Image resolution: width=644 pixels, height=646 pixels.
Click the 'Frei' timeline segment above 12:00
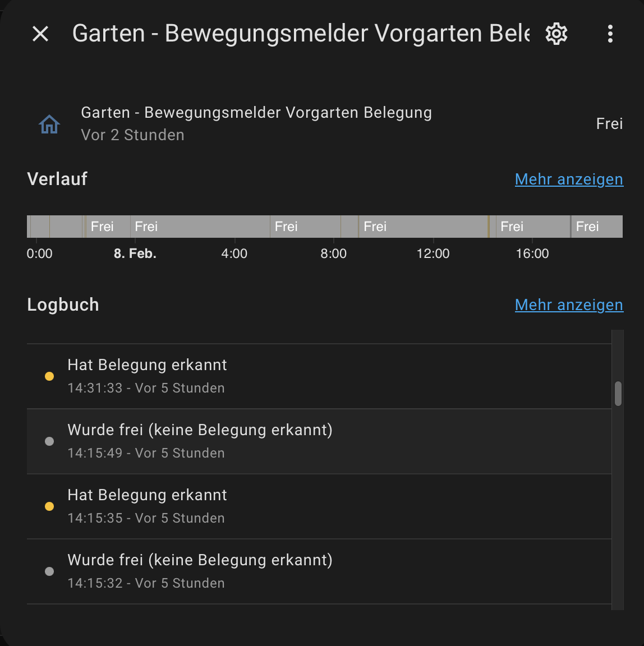424,227
